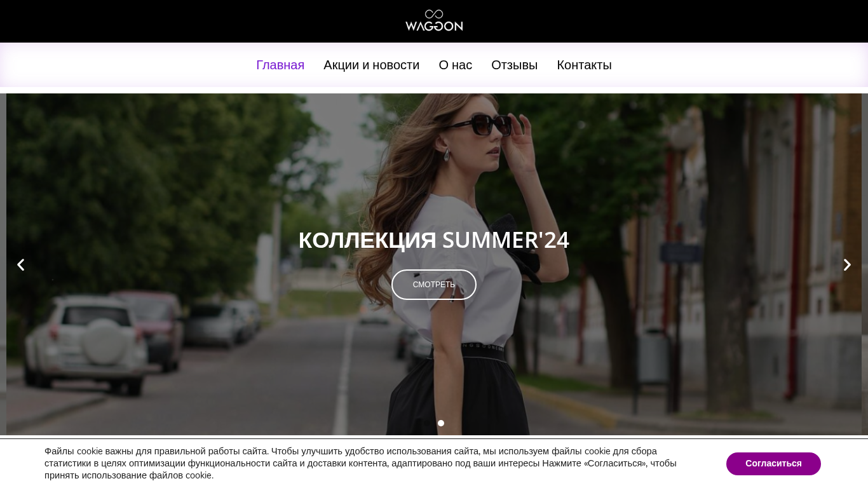Screen dimensions: 868x488
Task: Go to the previous slide using the left chevron
Action: click(20, 265)
